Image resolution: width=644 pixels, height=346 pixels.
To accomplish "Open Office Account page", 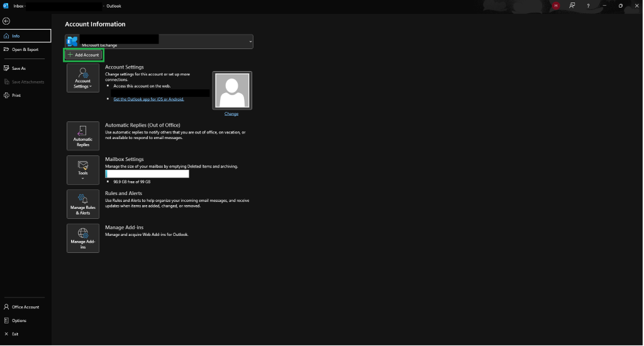I will pyautogui.click(x=25, y=307).
